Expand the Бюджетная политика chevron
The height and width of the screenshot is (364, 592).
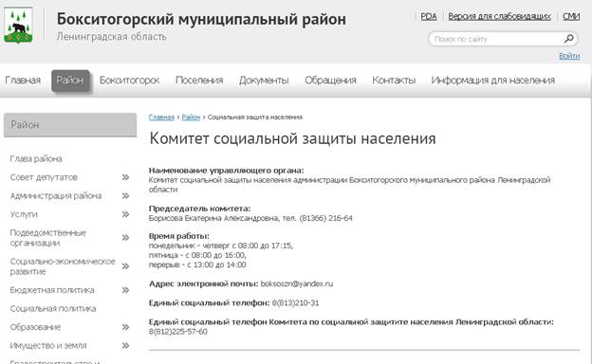click(x=126, y=290)
